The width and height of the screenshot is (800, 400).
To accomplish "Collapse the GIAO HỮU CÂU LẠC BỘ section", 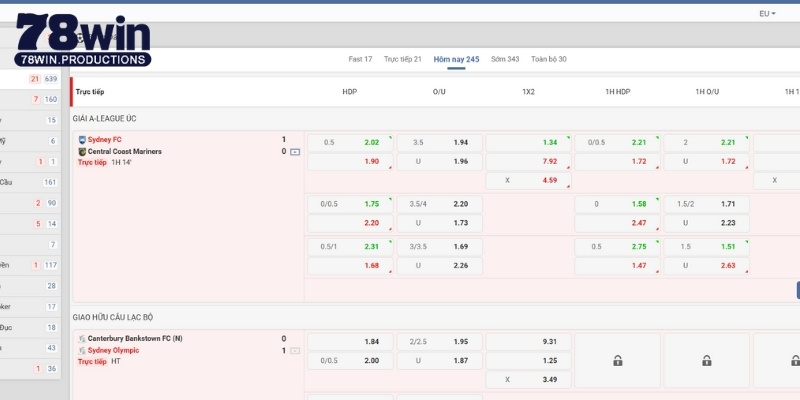I will [113, 317].
